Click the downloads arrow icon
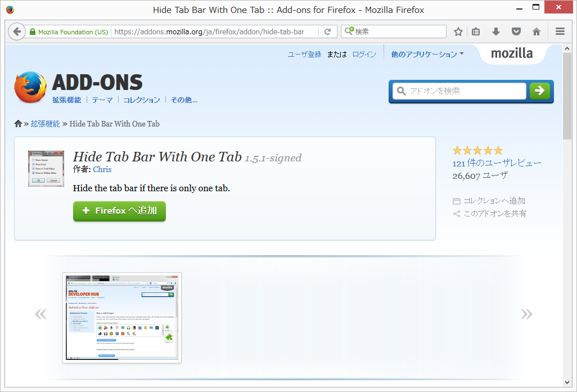577x392 pixels. [x=495, y=31]
